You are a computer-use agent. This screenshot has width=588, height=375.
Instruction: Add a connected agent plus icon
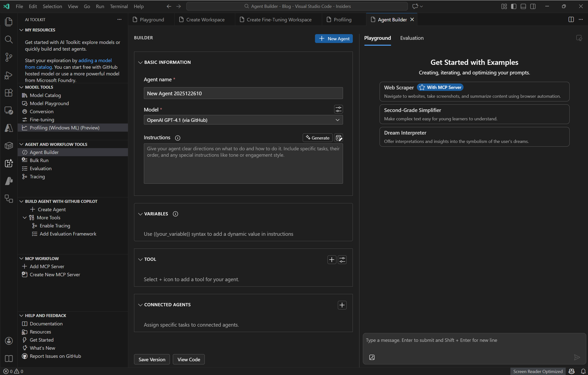342,305
